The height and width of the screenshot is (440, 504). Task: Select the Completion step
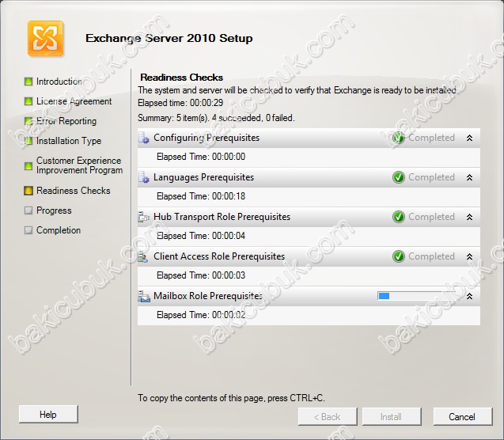[x=59, y=230]
